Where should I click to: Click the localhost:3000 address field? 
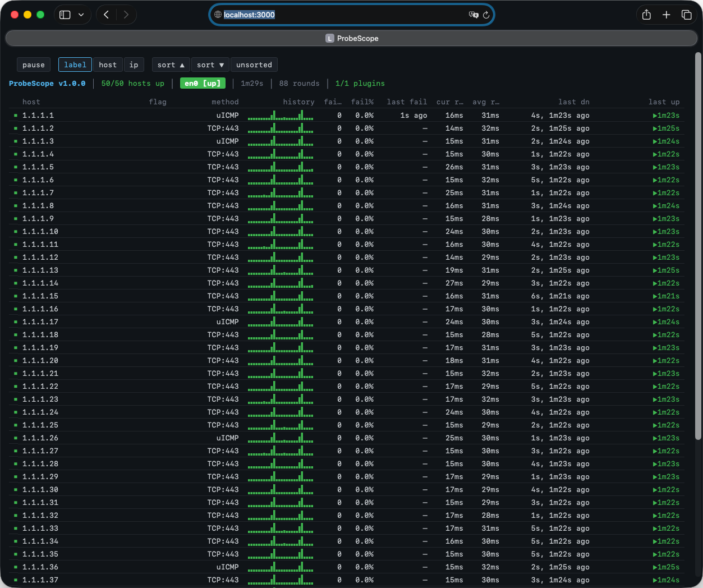[352, 15]
